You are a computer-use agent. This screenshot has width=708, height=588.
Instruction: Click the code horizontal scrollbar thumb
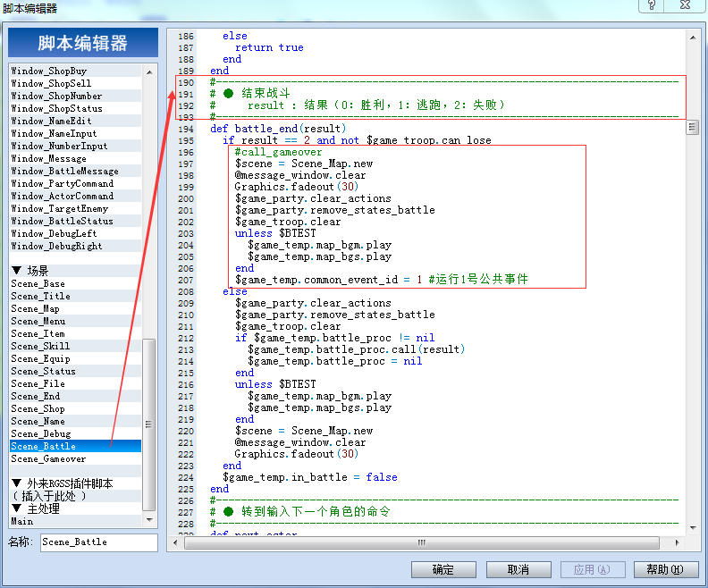point(422,542)
